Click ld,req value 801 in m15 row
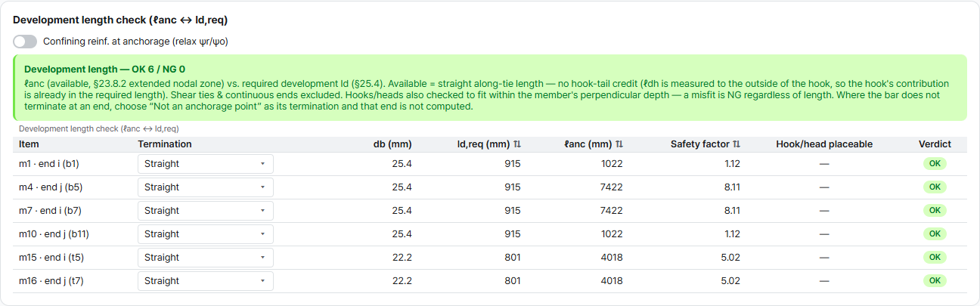 click(513, 258)
